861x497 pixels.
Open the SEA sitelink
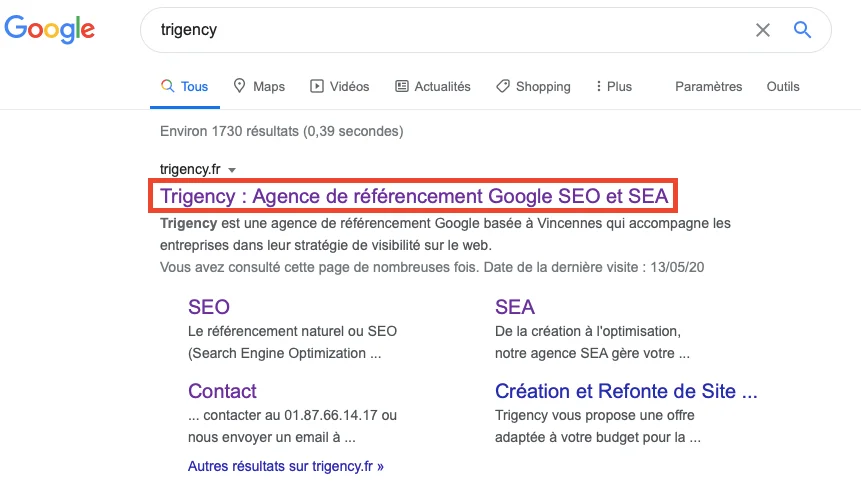pyautogui.click(x=515, y=307)
